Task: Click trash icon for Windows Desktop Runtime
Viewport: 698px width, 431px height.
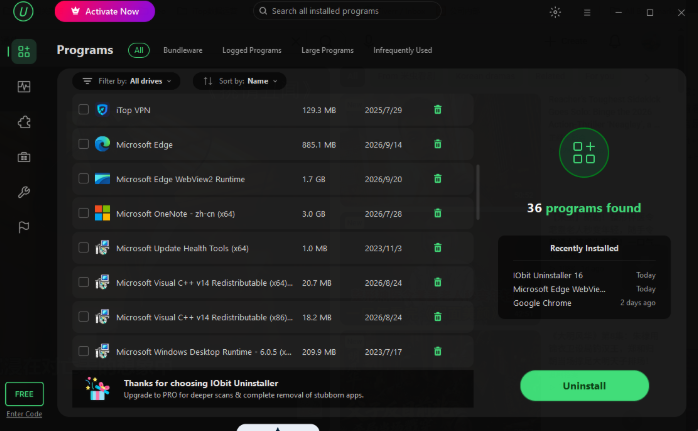Action: click(438, 351)
